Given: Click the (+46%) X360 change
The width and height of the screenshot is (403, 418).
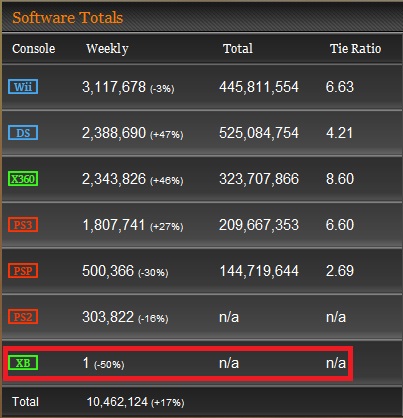Looking at the screenshot, I should (x=167, y=181).
